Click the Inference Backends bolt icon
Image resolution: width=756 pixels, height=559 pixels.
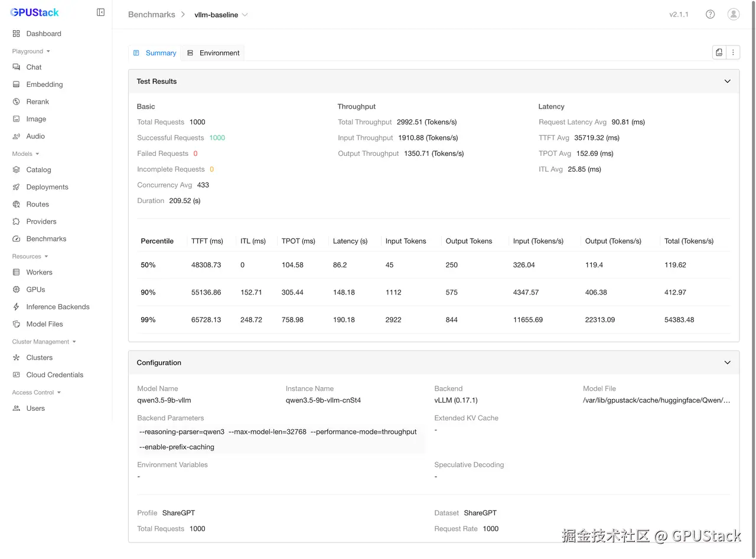tap(16, 306)
